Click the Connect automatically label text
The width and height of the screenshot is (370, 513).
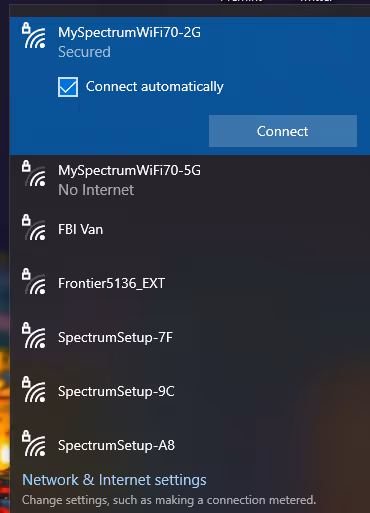click(x=155, y=87)
